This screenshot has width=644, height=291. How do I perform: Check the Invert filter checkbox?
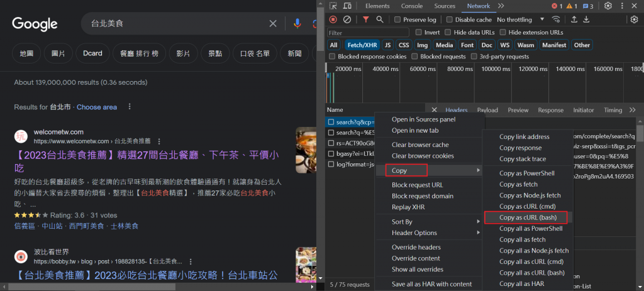[x=418, y=32]
